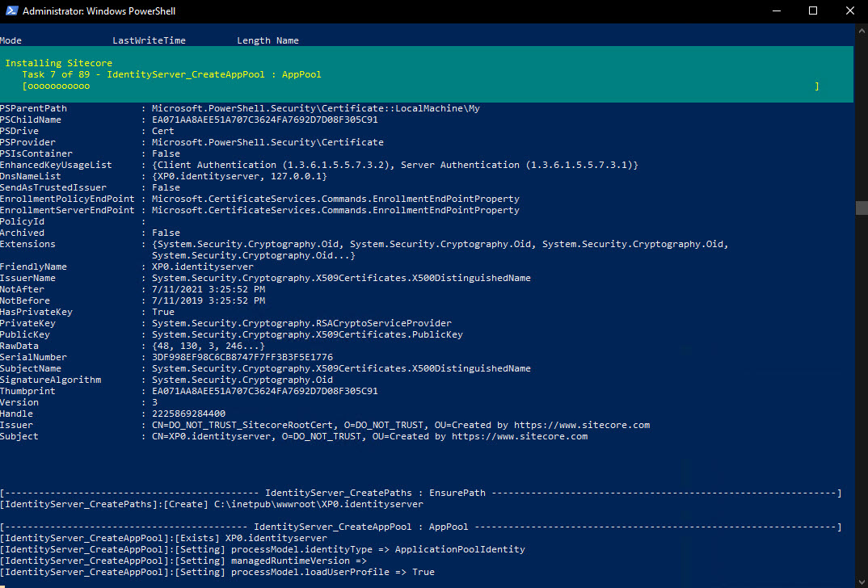The height and width of the screenshot is (588, 868).
Task: Click the EnhancedKeyUsageList value
Action: pos(395,165)
